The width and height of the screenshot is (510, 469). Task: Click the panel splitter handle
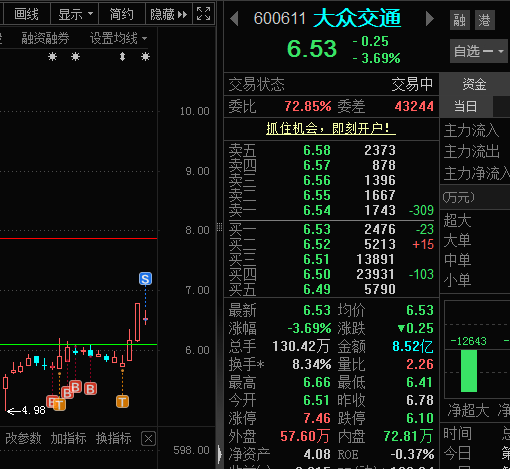pos(219,227)
